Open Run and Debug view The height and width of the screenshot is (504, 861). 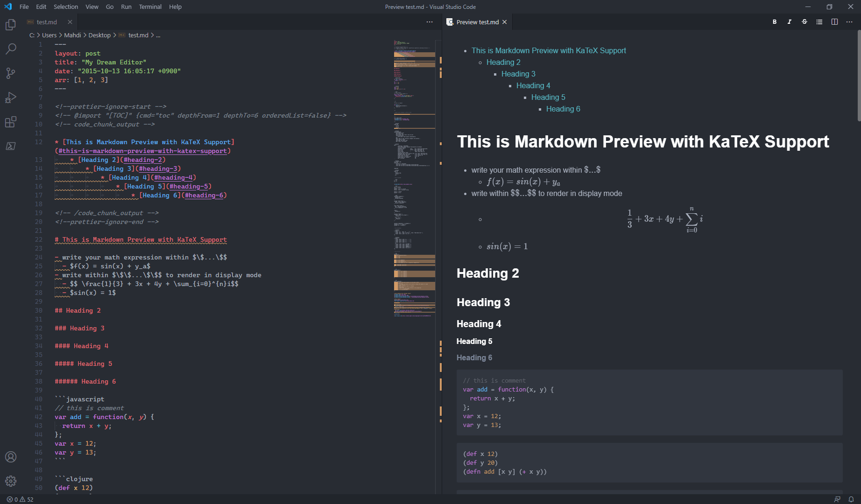(10, 98)
